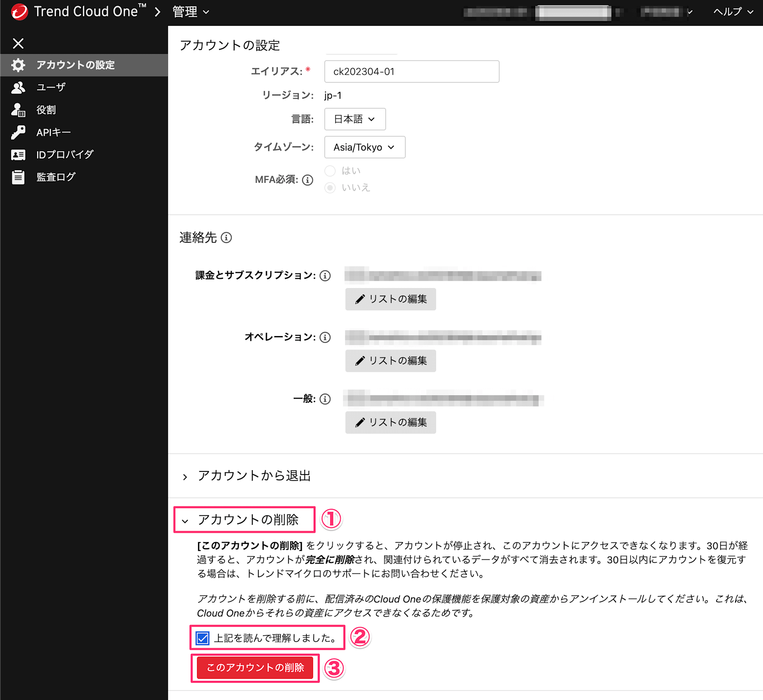Open the ヘルプ menu
The width and height of the screenshot is (763, 700).
[x=733, y=12]
